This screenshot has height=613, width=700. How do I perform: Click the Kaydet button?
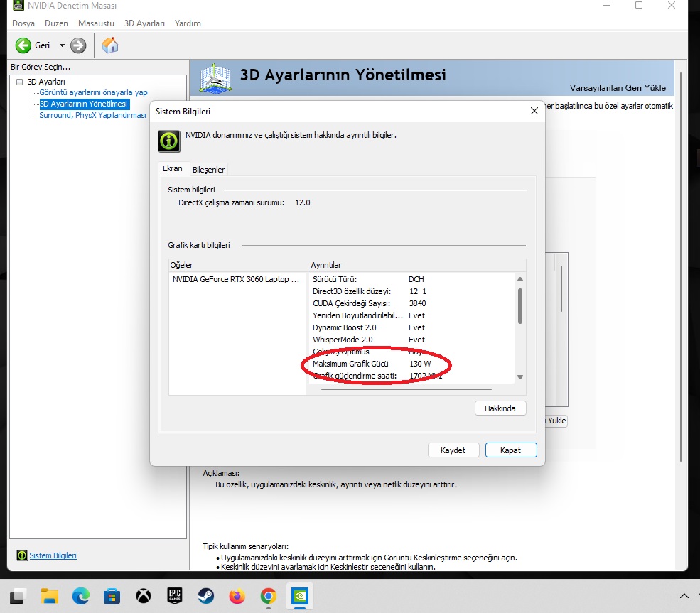pyautogui.click(x=453, y=450)
